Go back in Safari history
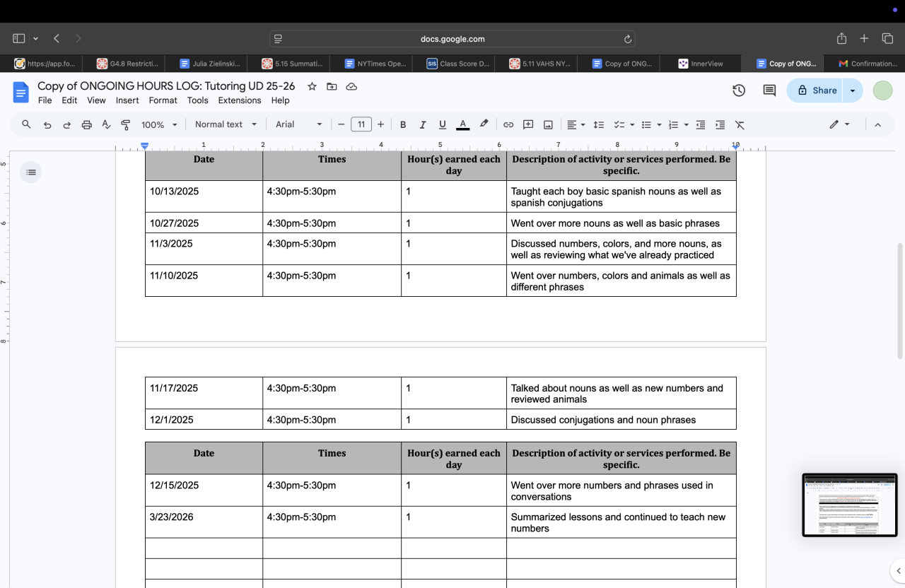Screen dimensions: 905x588 [x=57, y=38]
